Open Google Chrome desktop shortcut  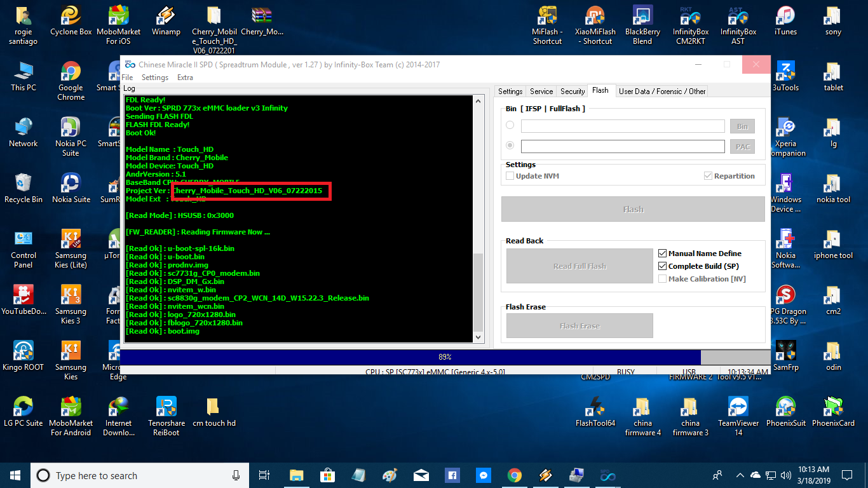tap(71, 81)
